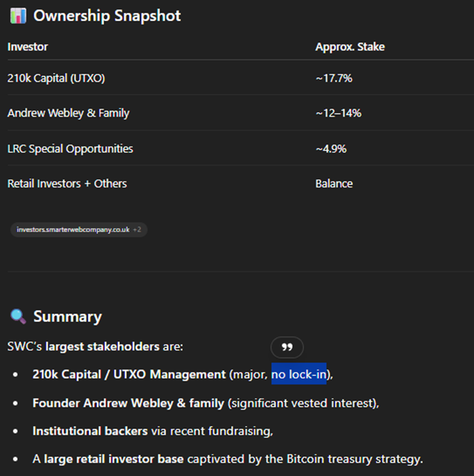The image size is (474, 476).
Task: Click the bold "210k Capital / UTXO Management" text
Action: [128, 374]
